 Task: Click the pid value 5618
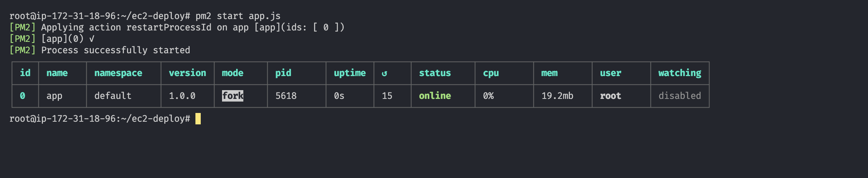point(286,96)
